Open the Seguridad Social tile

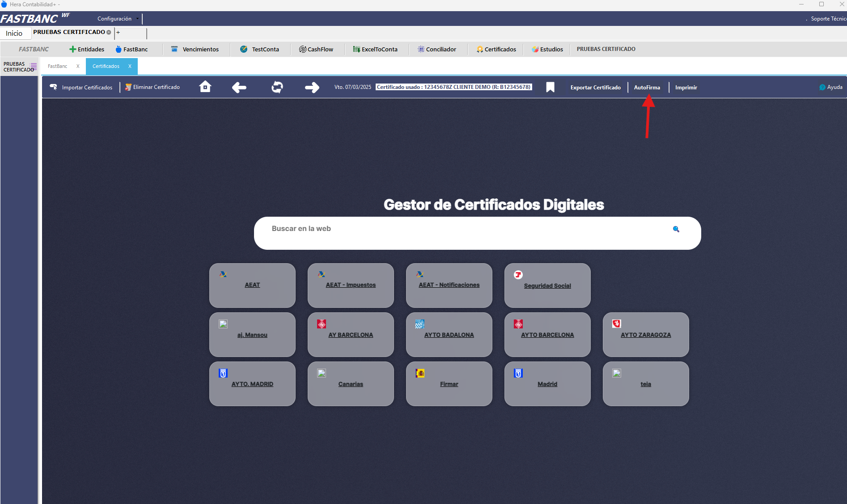coord(547,286)
